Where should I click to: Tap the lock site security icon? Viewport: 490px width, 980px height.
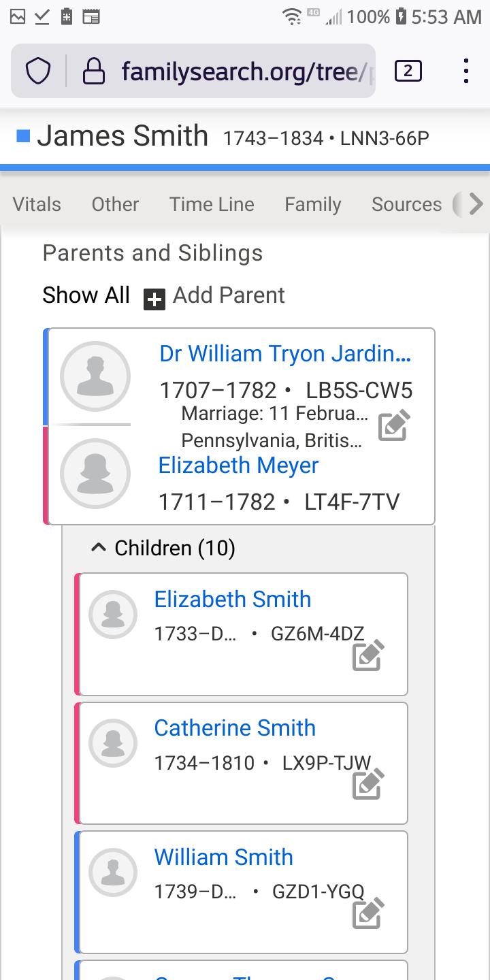(93, 71)
